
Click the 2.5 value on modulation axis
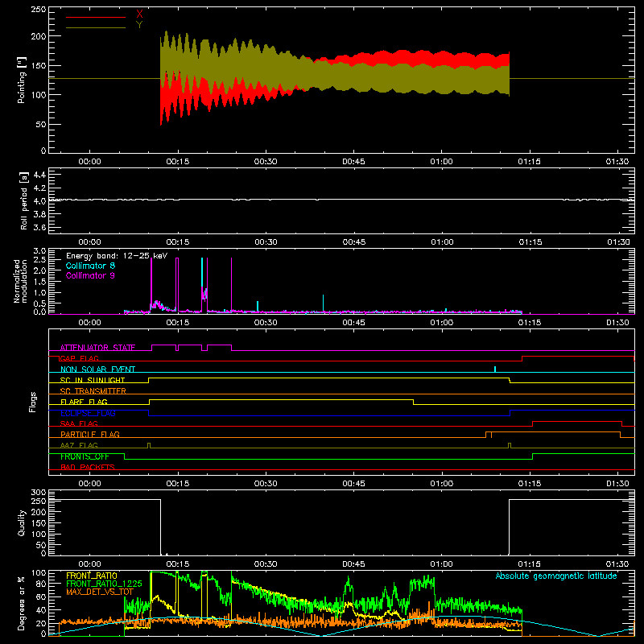(39, 260)
